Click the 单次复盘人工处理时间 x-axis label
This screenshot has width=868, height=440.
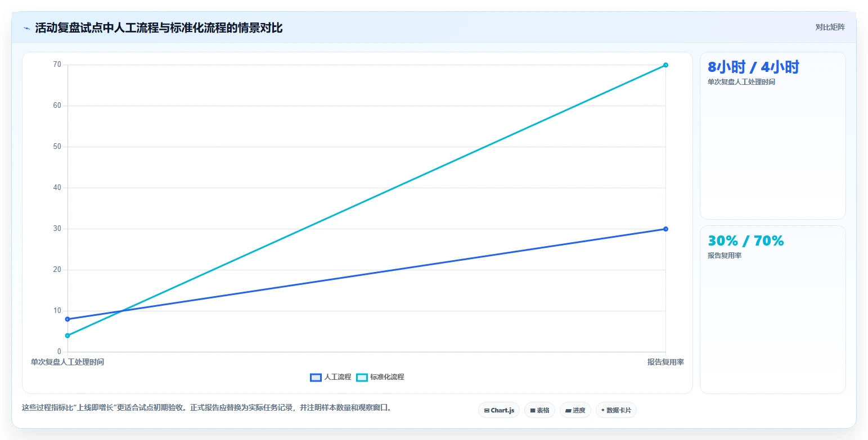68,362
